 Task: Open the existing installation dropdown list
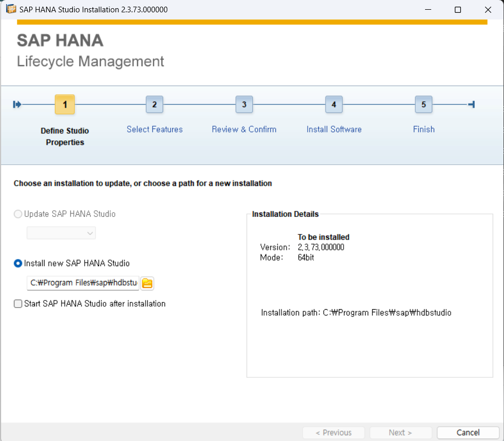[x=61, y=233]
